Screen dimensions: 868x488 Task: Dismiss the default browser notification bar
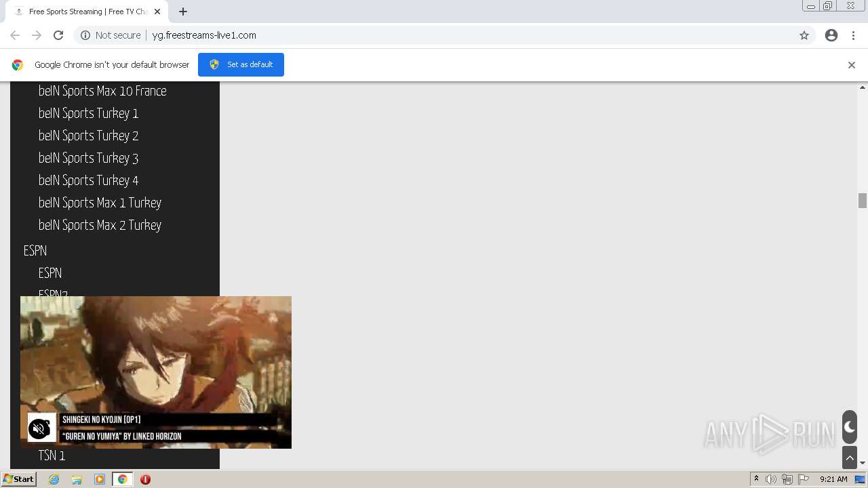[x=852, y=65]
